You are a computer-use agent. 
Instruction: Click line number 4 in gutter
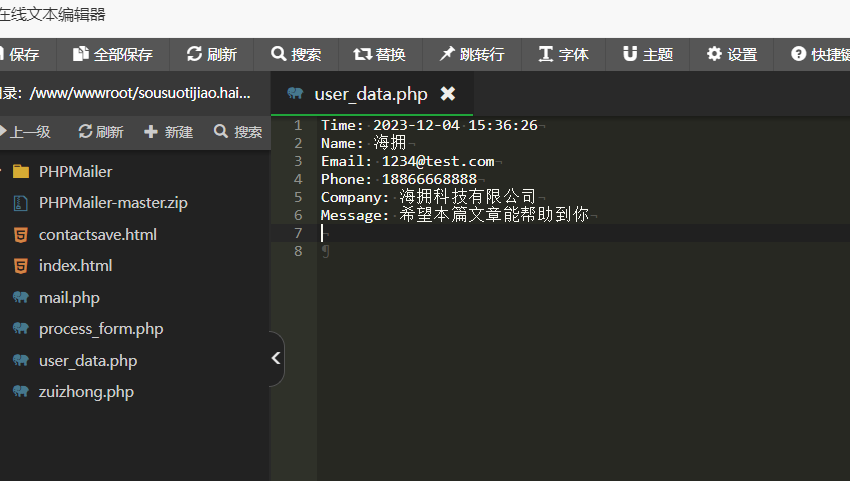[298, 179]
